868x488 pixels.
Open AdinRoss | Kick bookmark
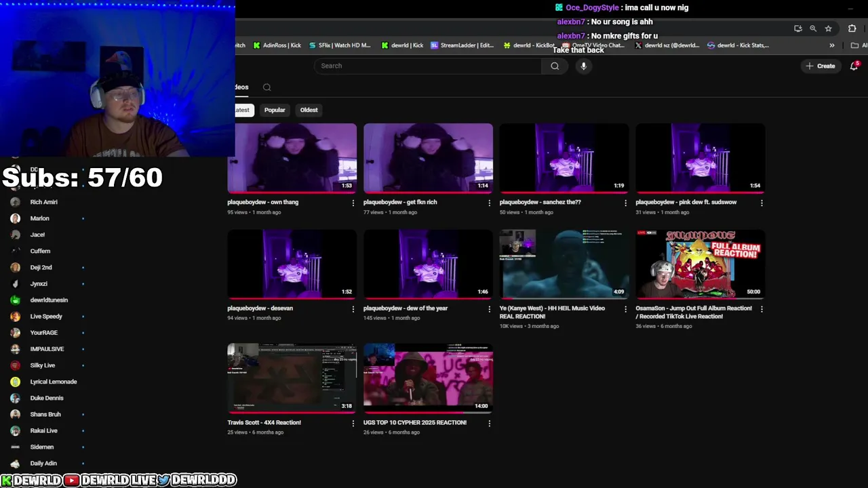pos(277,45)
